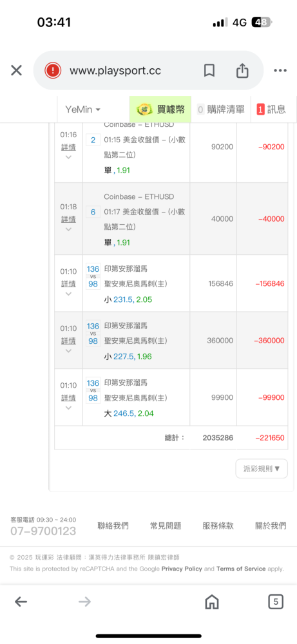Tap the share icon in address bar
Screen dimensions: 297x644
pos(242,71)
